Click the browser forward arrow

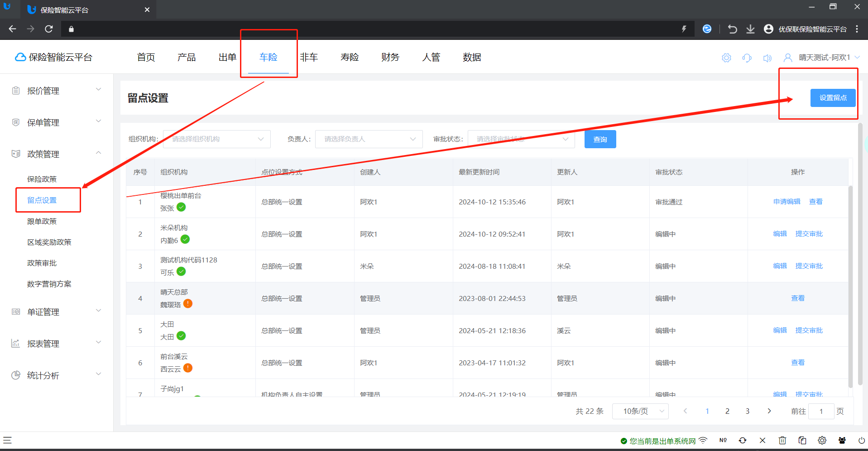click(30, 29)
